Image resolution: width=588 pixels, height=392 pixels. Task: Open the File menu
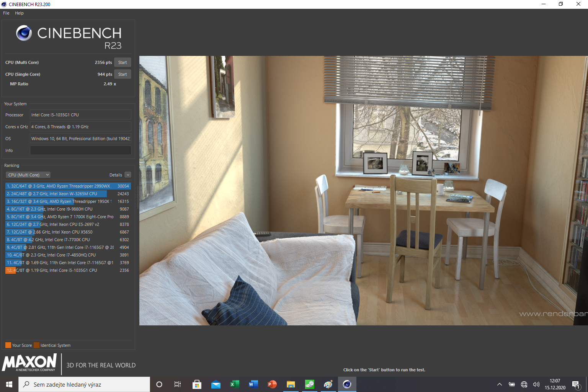(6, 13)
